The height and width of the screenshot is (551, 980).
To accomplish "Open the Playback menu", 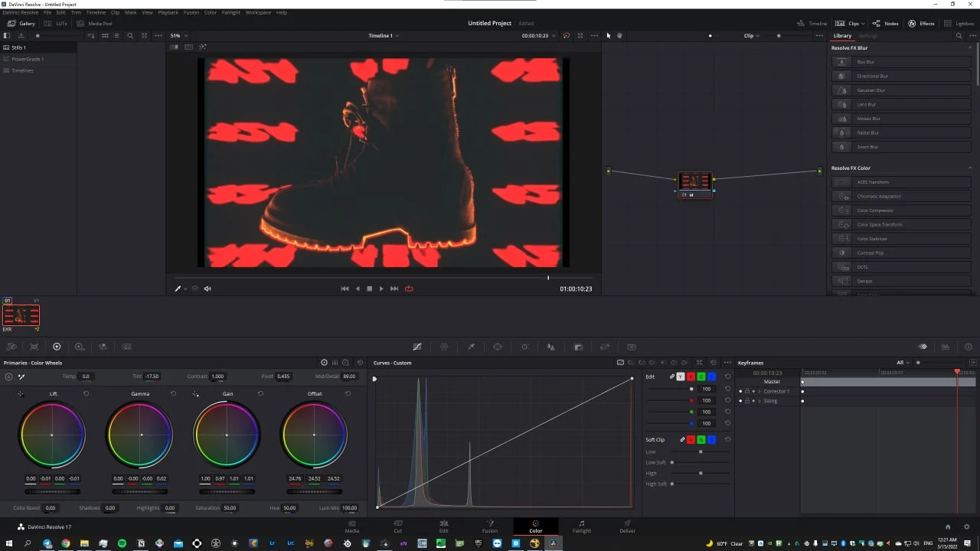I will pos(168,13).
